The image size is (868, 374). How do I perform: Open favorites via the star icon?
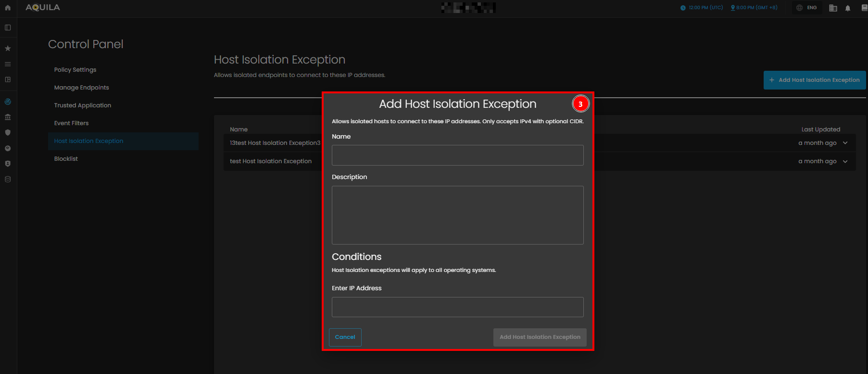(8, 48)
